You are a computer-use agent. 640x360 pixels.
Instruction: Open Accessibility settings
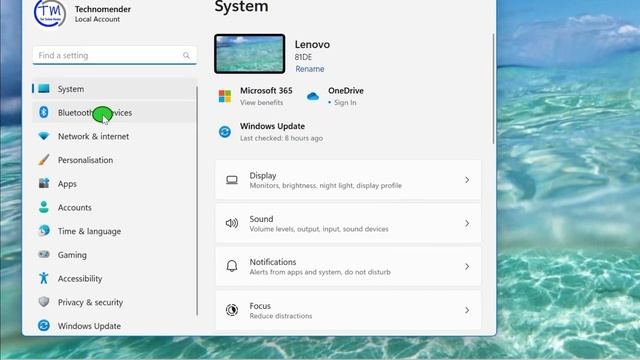[114, 278]
